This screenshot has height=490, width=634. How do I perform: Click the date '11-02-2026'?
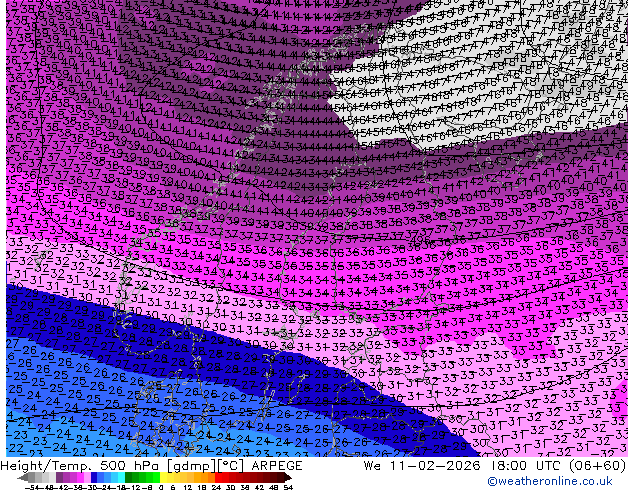click(437, 466)
